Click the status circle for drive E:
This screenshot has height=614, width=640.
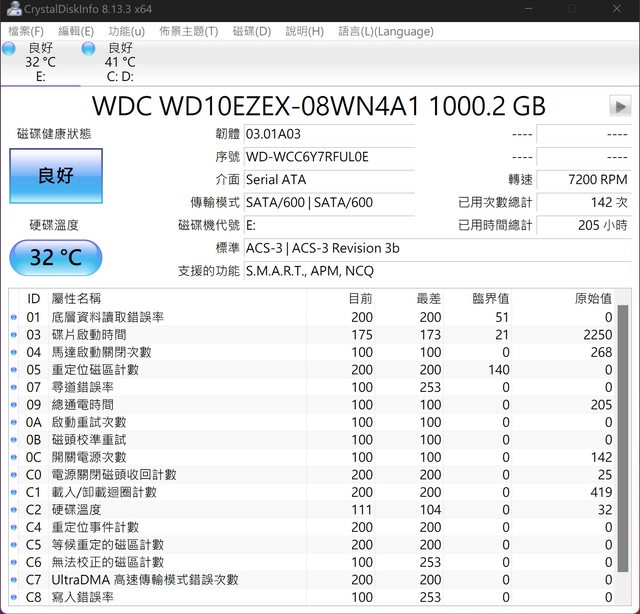9,48
